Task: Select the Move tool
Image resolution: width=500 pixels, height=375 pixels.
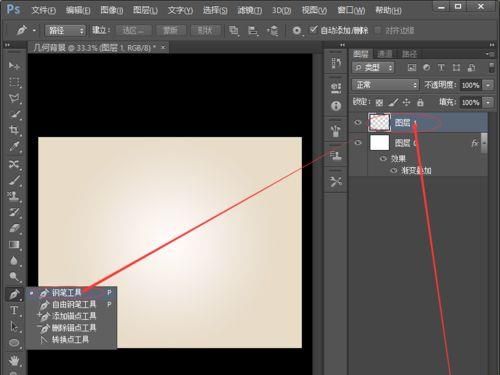Action: 14,66
